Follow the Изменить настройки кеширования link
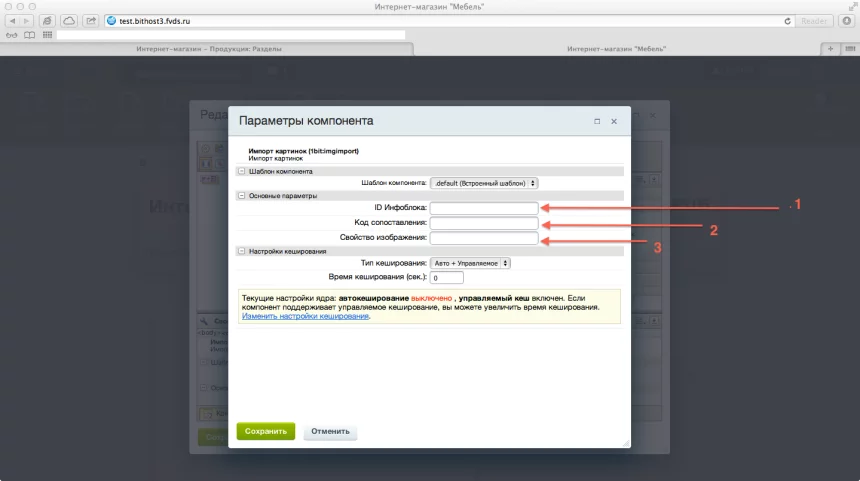Viewport: 860px width, 481px height. click(x=305, y=316)
